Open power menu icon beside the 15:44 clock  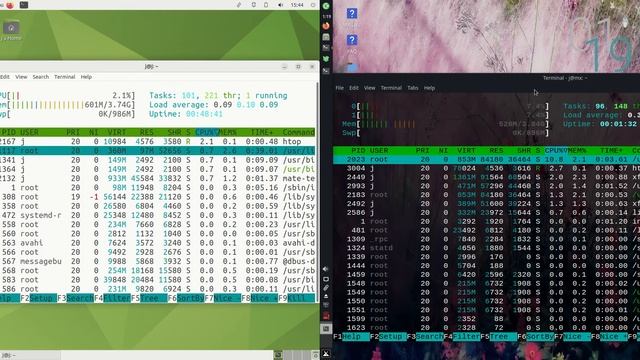pyautogui.click(x=313, y=5)
